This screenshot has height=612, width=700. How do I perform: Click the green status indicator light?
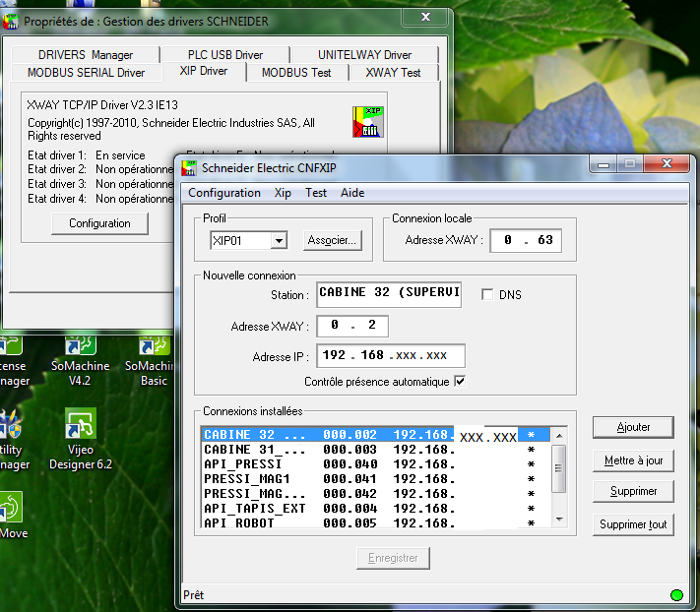click(676, 595)
